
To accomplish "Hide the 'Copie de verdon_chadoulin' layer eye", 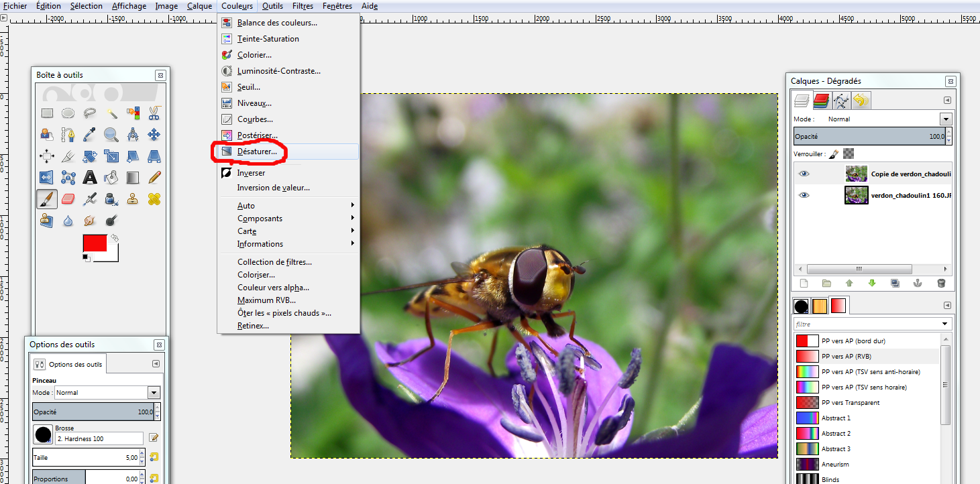I will click(804, 174).
